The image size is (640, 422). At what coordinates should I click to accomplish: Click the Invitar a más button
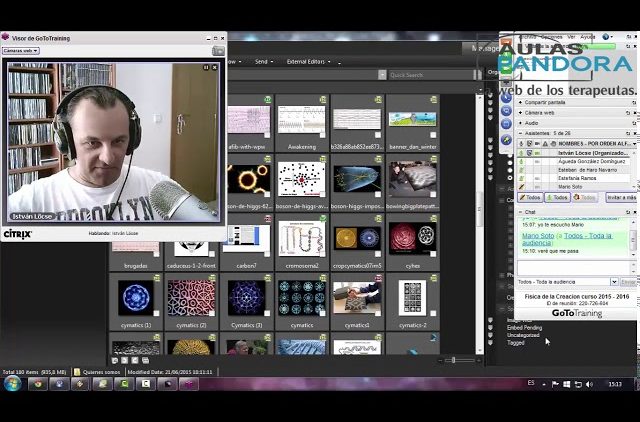click(621, 198)
